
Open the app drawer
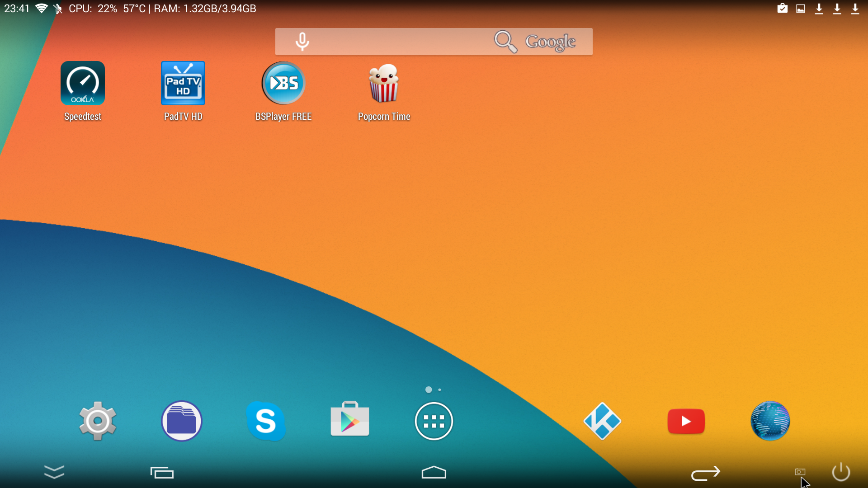tap(434, 421)
